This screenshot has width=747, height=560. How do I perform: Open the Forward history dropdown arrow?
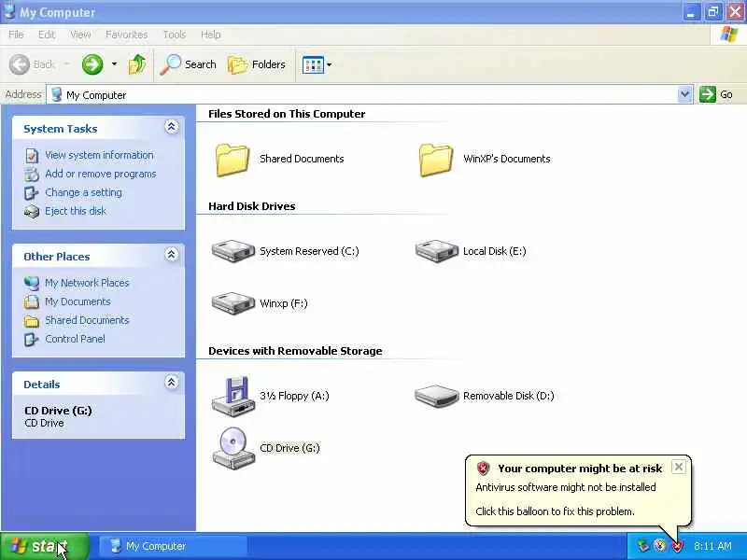114,63
